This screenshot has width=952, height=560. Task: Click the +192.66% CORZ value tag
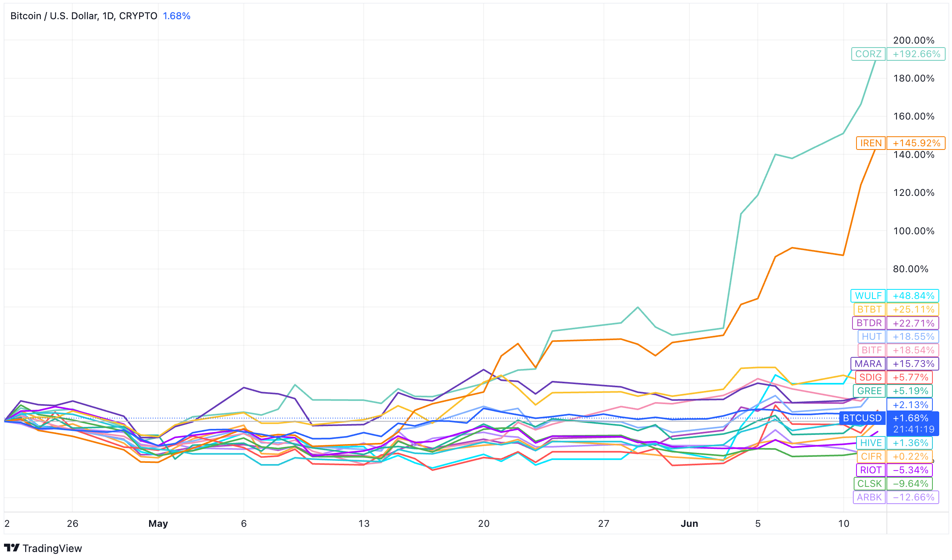(x=916, y=54)
